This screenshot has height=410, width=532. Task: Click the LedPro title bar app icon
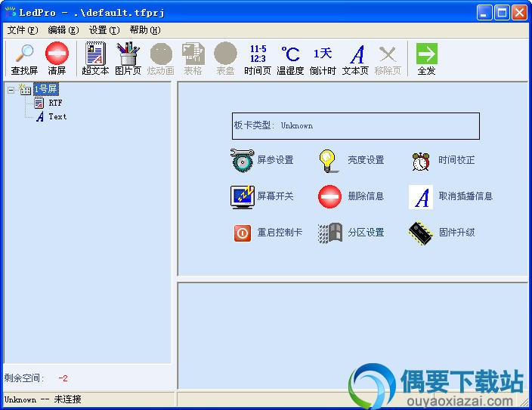pyautogui.click(x=10, y=12)
